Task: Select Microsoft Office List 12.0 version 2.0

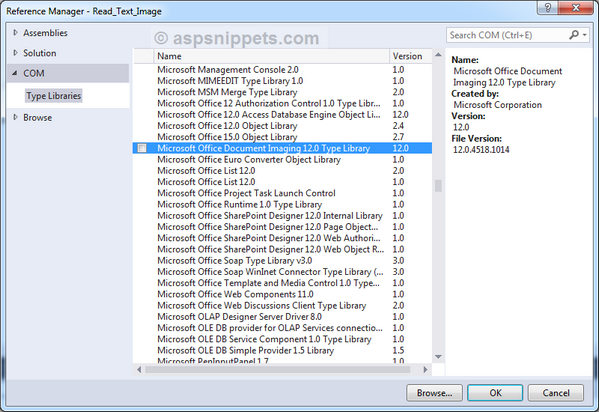Action: pos(282,170)
